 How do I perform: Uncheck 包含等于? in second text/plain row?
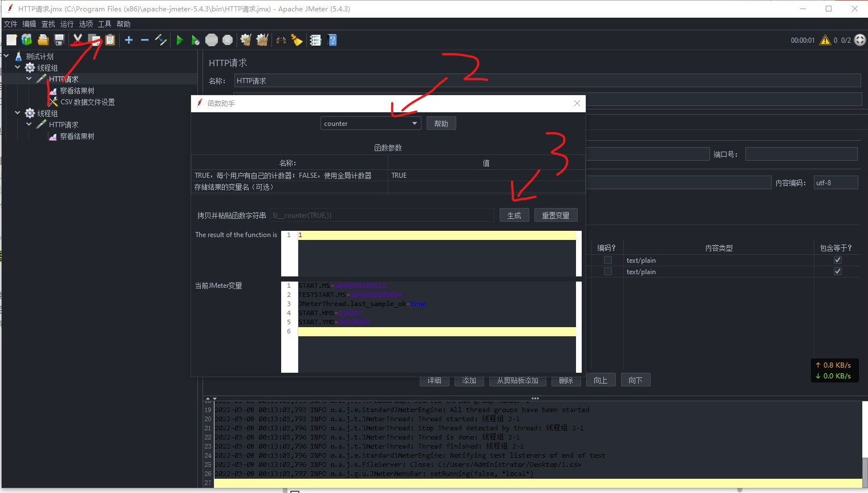pyautogui.click(x=838, y=271)
